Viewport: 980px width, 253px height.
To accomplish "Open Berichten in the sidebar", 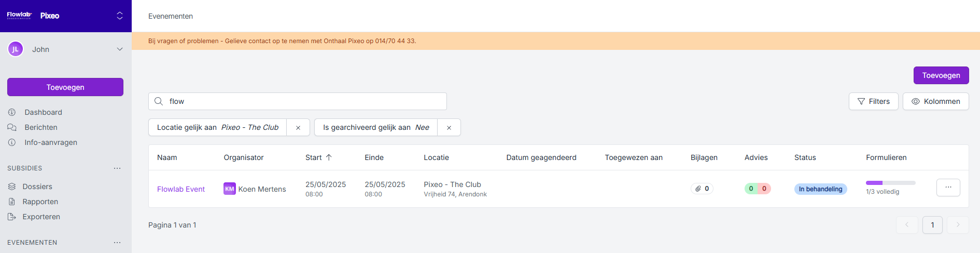I will point(40,127).
